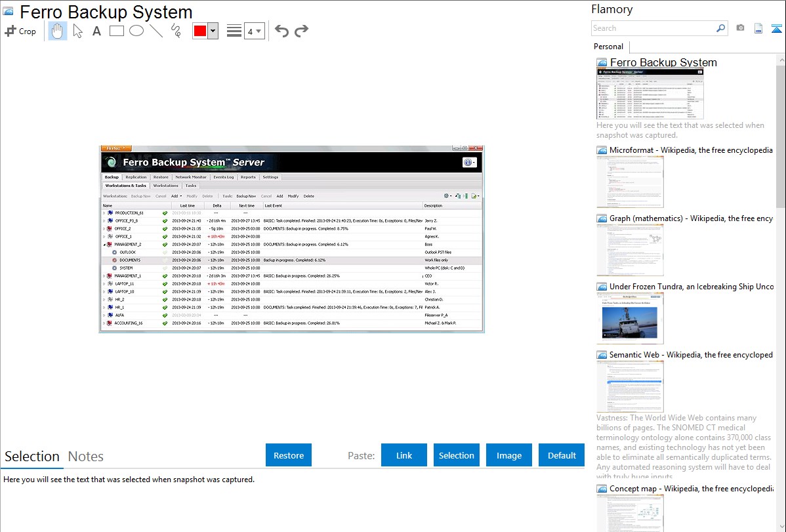Select the Crop tool
This screenshot has width=786, height=532.
20,31
